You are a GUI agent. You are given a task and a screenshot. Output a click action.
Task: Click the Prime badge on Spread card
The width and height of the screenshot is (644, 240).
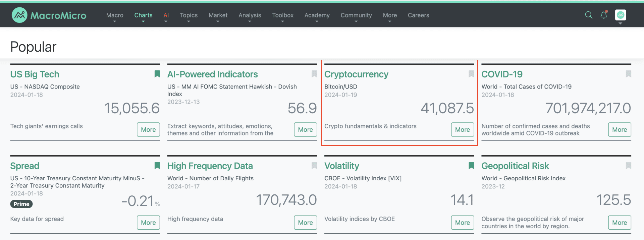click(x=21, y=204)
